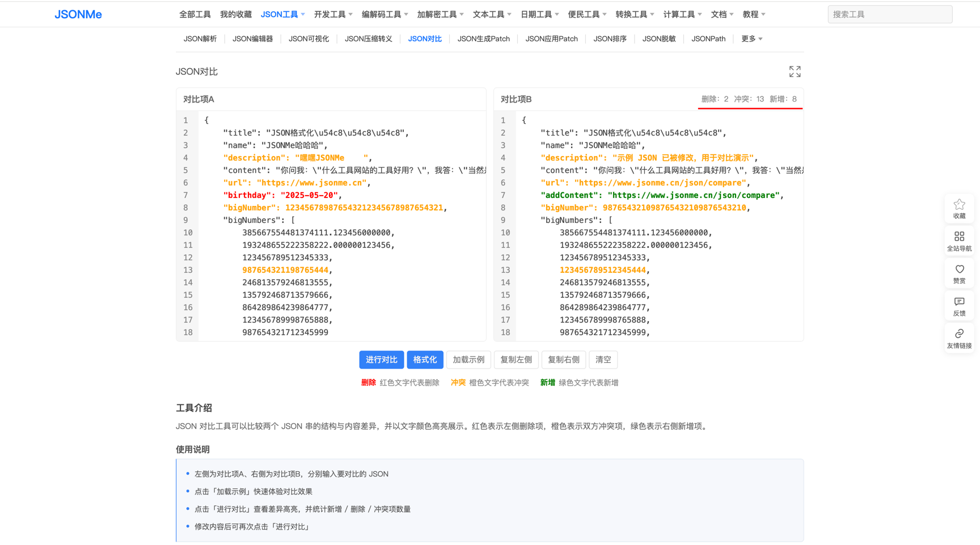Expand the 文档 dropdown menu
980x545 pixels.
click(722, 14)
